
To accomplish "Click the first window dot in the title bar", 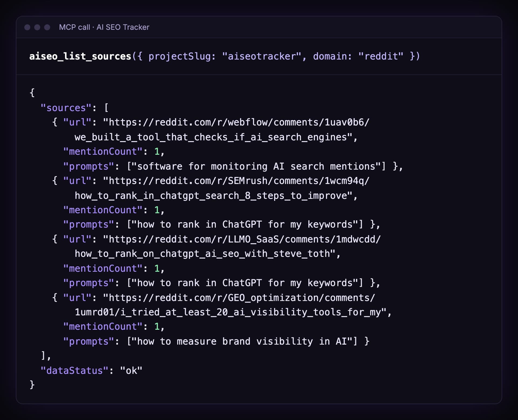I will (x=27, y=27).
